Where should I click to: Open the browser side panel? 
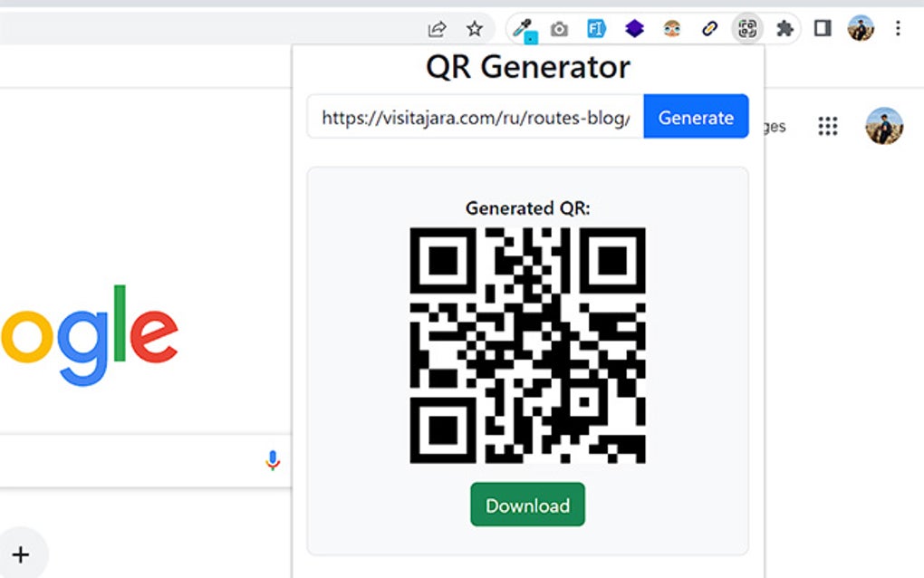821,28
